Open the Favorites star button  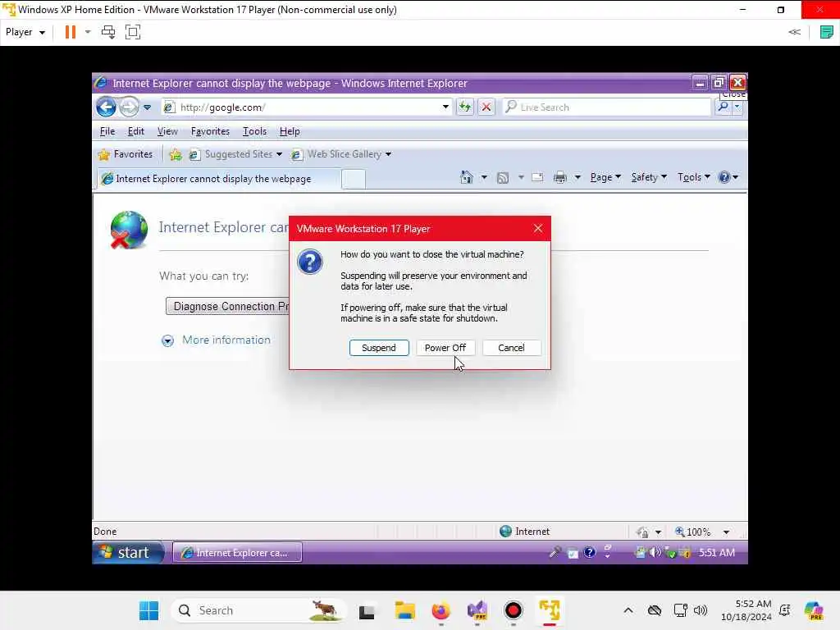126,154
